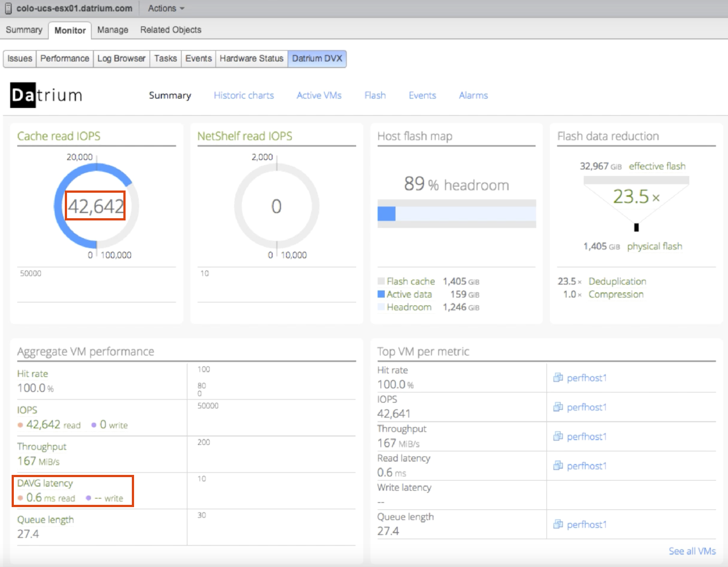
Task: Open the Actions dropdown menu
Action: [x=166, y=8]
